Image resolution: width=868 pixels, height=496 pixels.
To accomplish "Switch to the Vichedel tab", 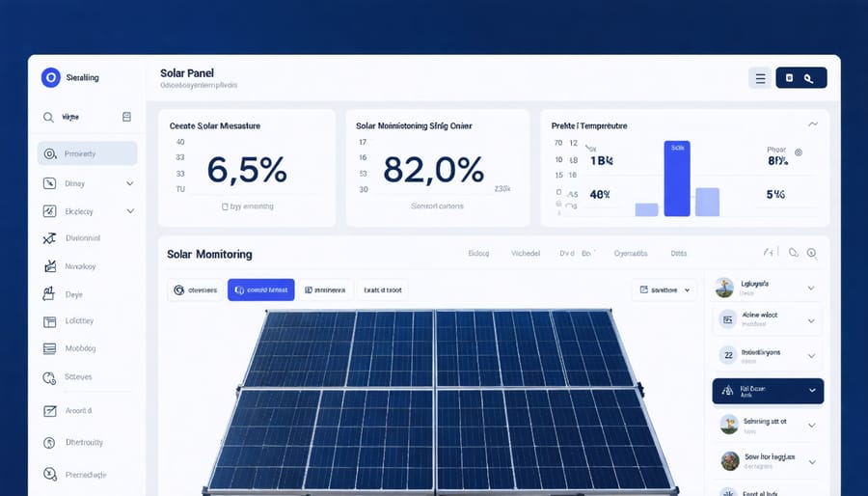I will pos(526,254).
